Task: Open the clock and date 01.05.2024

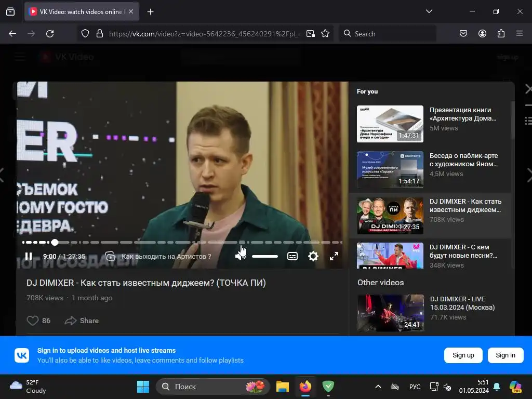Action: coord(474,387)
